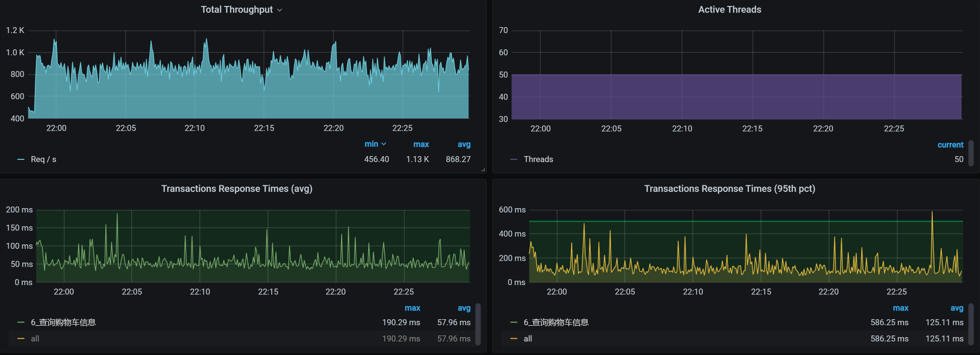Sort the avg response times legend by avg
The height and width of the screenshot is (355, 980).
click(x=464, y=308)
